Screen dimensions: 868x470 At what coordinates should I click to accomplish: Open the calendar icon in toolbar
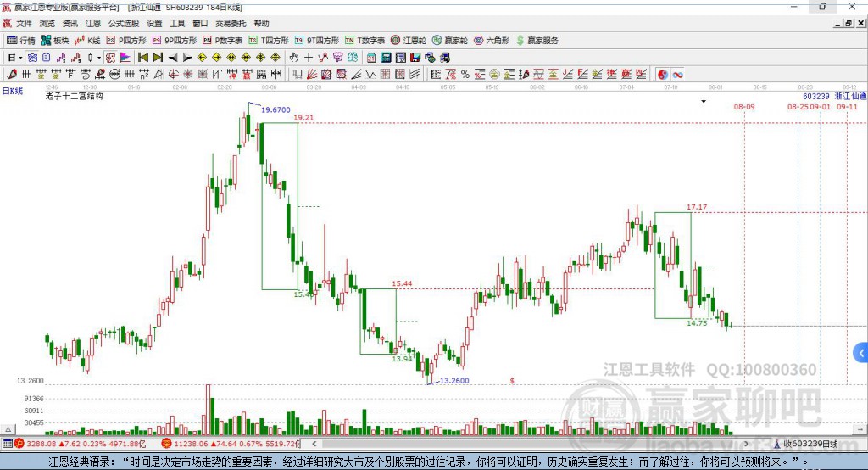coord(371,58)
